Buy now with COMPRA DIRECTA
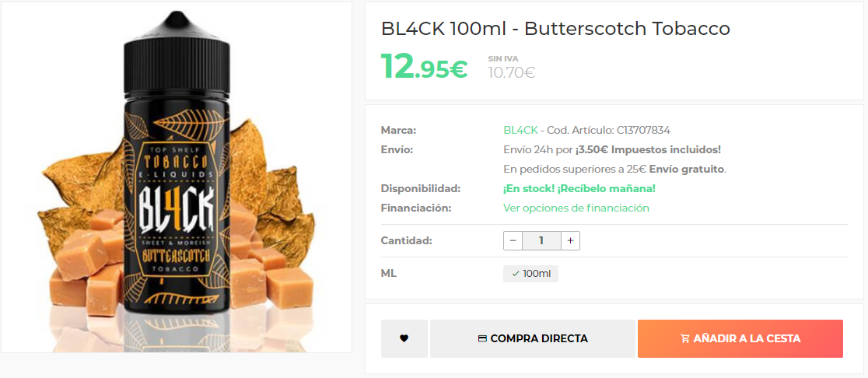The image size is (868, 378). pos(533,338)
